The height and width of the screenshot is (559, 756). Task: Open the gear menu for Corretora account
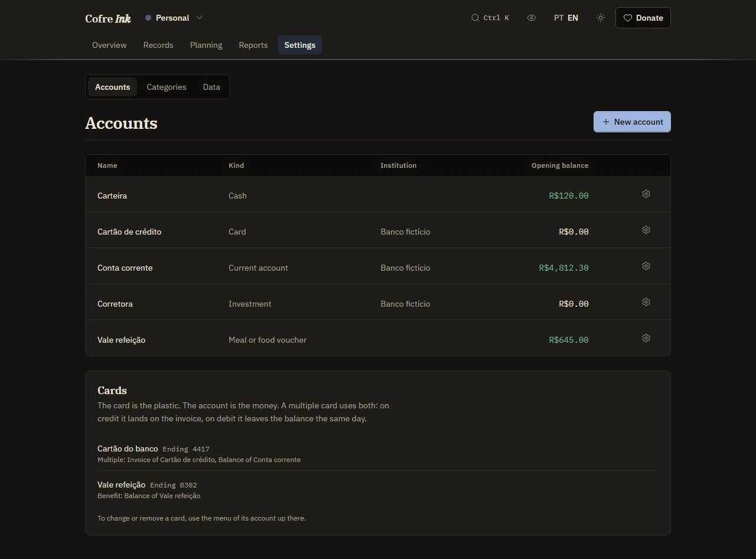click(x=646, y=302)
